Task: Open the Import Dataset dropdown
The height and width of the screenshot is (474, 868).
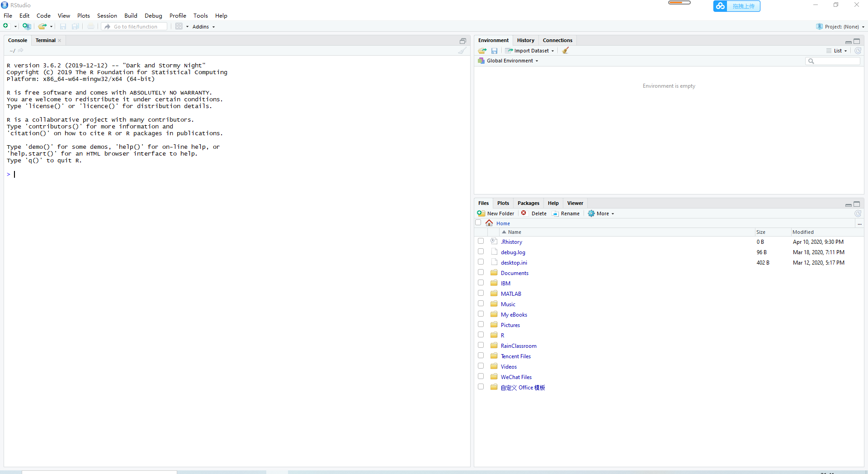Action: tap(529, 51)
